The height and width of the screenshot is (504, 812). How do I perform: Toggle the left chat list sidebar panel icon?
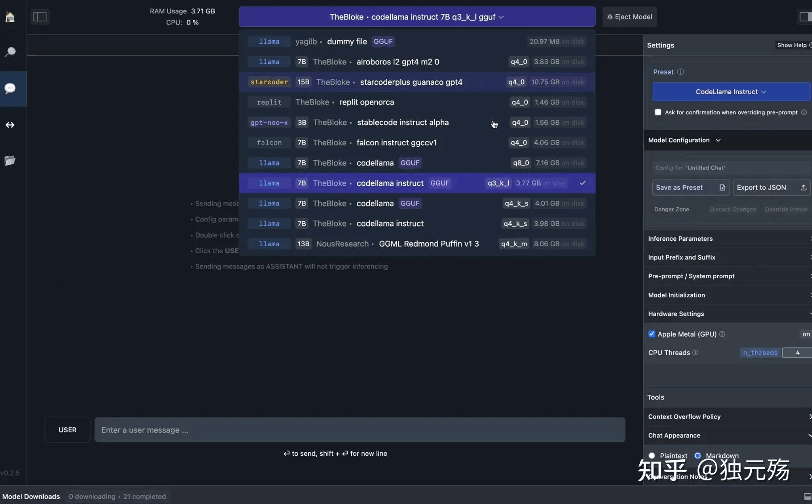pyautogui.click(x=40, y=17)
